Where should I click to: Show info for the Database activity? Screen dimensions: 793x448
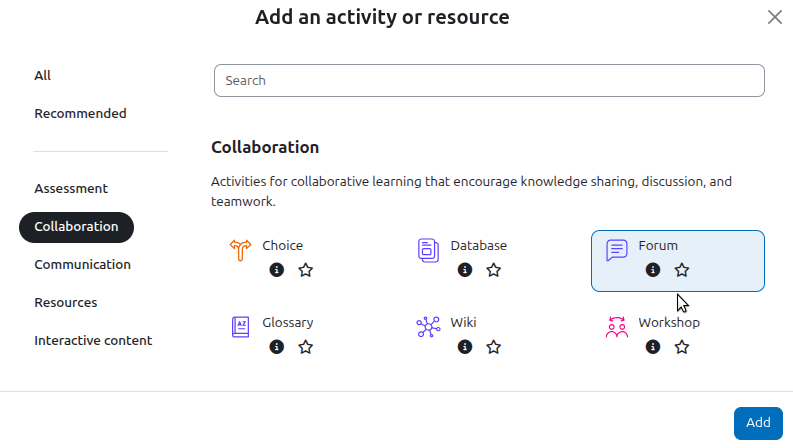(x=465, y=270)
